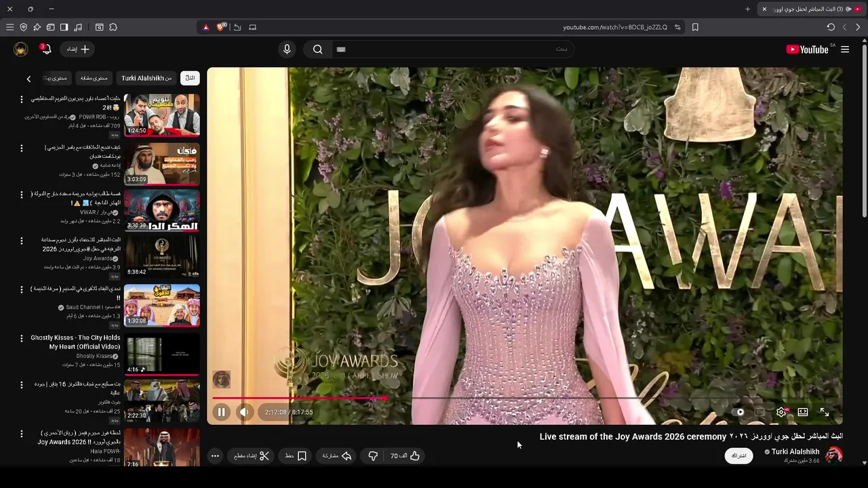The height and width of the screenshot is (488, 868).
Task: Open options menu for VWAR hacker video
Action: pyautogui.click(x=21, y=195)
